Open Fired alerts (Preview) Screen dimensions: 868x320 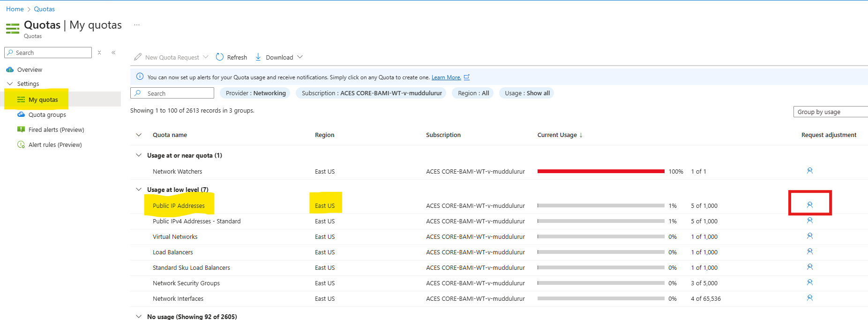(x=56, y=130)
